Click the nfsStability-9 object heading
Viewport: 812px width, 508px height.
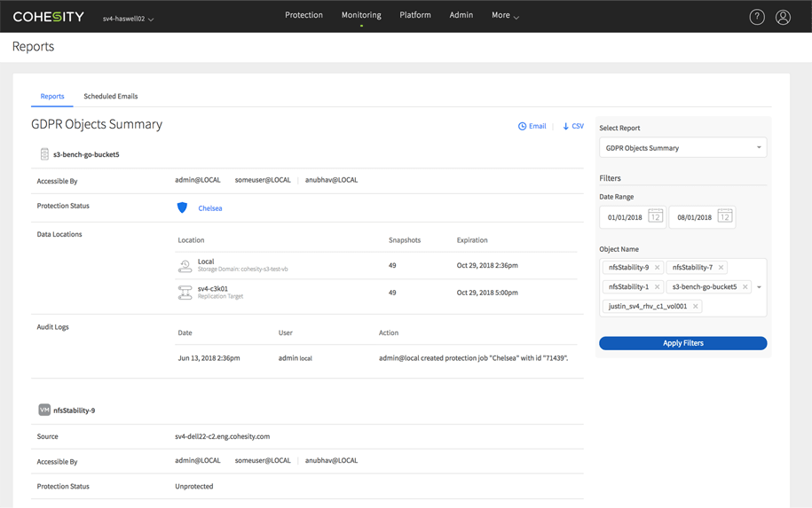(74, 410)
